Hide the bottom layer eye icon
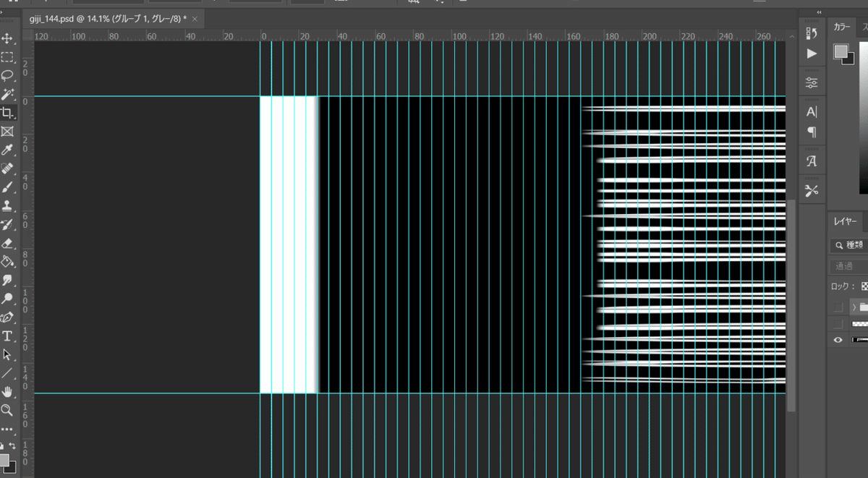Viewport: 868px width, 478px height. tap(838, 340)
